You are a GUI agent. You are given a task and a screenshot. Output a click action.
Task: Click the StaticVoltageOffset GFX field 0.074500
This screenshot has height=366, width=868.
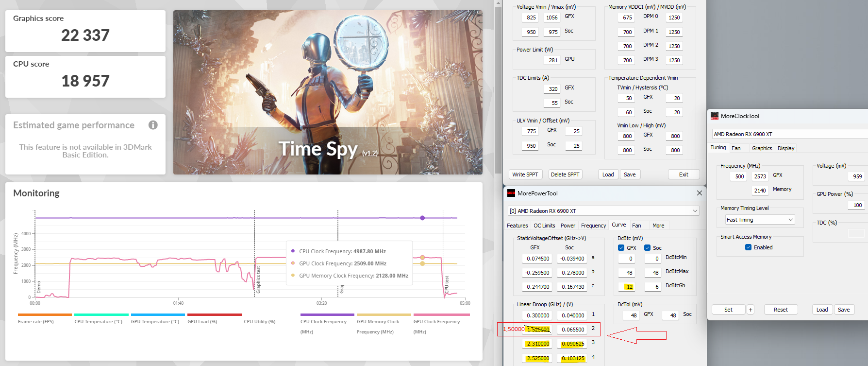click(x=536, y=259)
